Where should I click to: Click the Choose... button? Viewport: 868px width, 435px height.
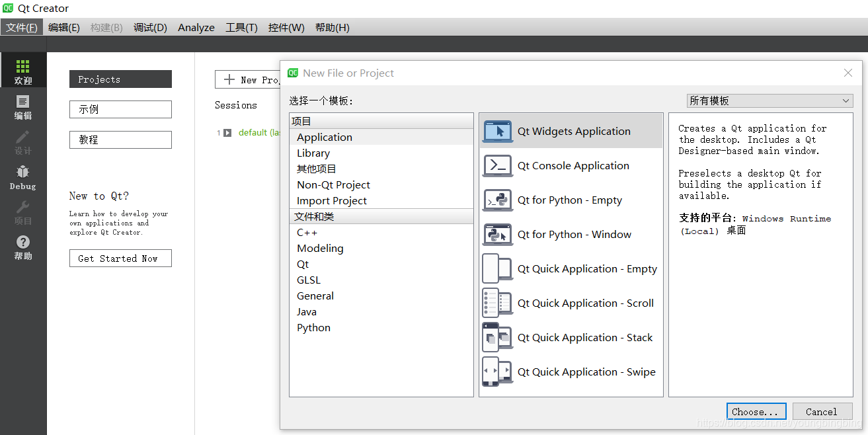pos(756,411)
